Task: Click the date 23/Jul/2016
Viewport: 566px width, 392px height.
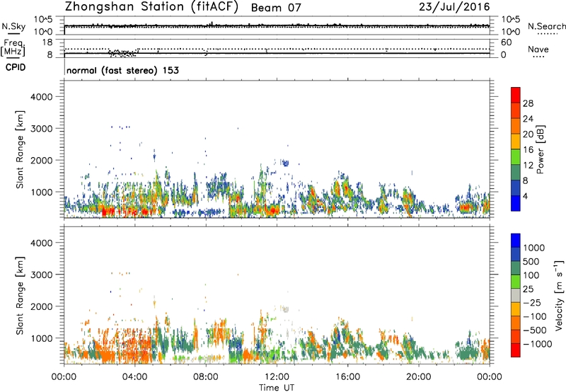Action: coord(454,7)
